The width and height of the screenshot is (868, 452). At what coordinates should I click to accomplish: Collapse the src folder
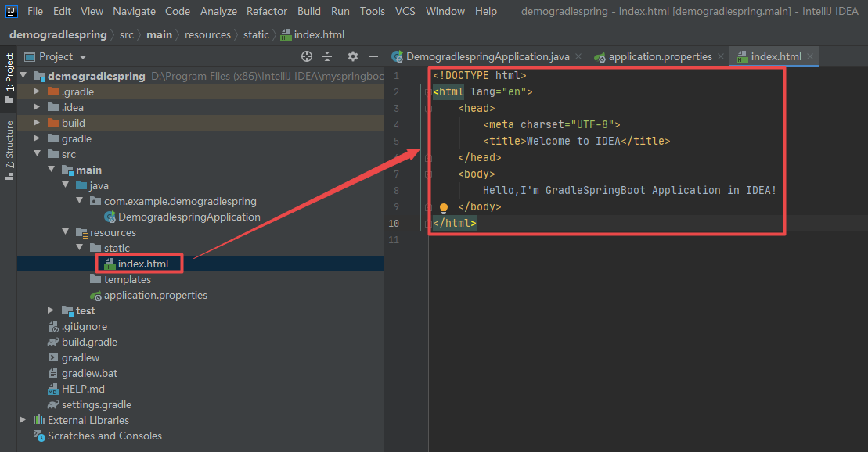pyautogui.click(x=37, y=154)
